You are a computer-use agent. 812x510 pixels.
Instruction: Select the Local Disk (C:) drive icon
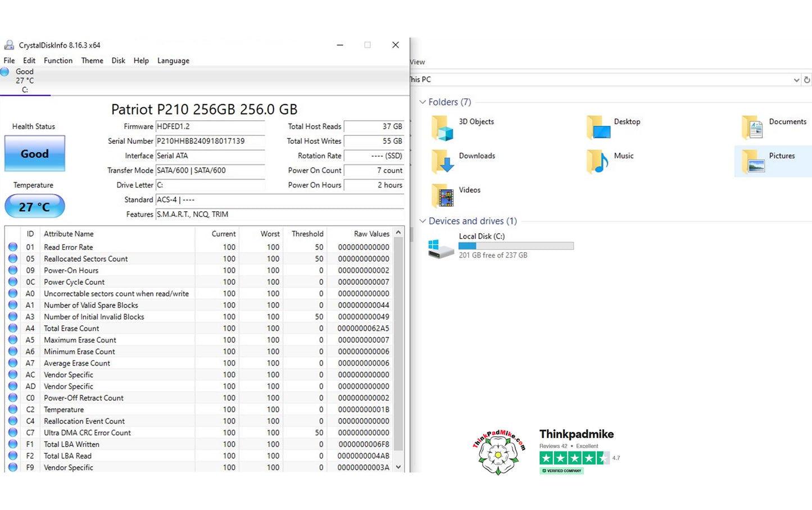(441, 249)
